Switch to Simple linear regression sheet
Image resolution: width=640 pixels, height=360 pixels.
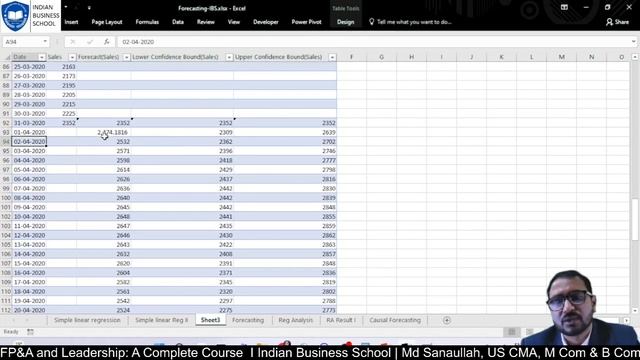[87, 320]
